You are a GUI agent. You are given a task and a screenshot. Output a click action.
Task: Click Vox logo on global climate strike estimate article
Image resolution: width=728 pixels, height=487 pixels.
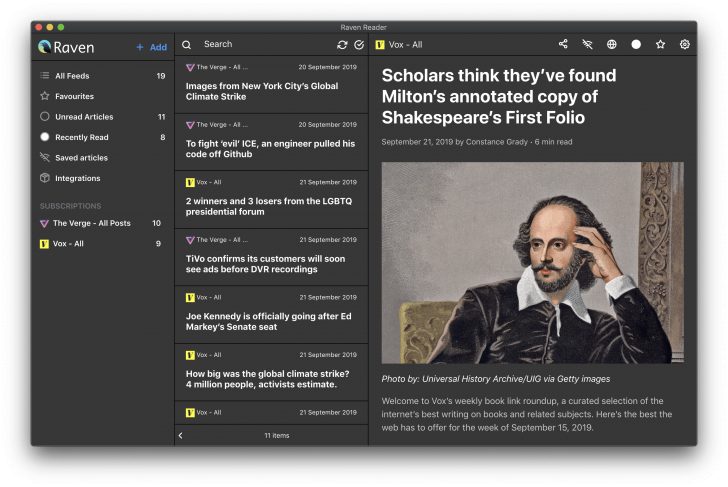[x=190, y=355]
